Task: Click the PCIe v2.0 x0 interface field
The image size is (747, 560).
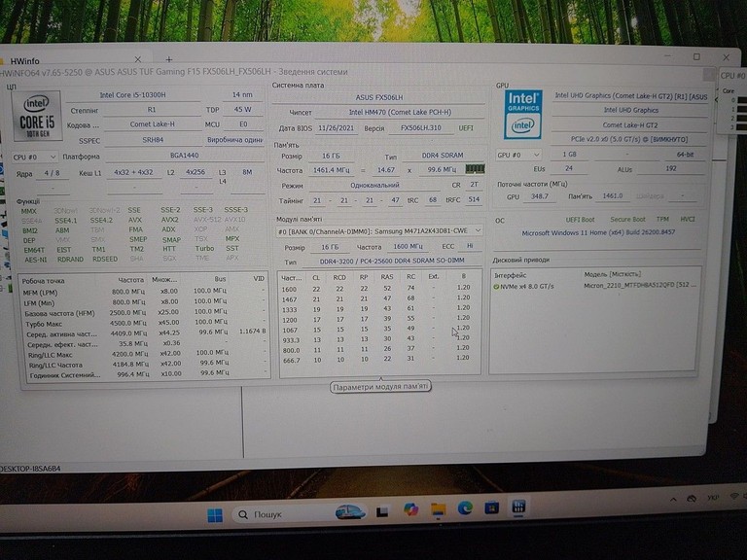Action: 629,140
